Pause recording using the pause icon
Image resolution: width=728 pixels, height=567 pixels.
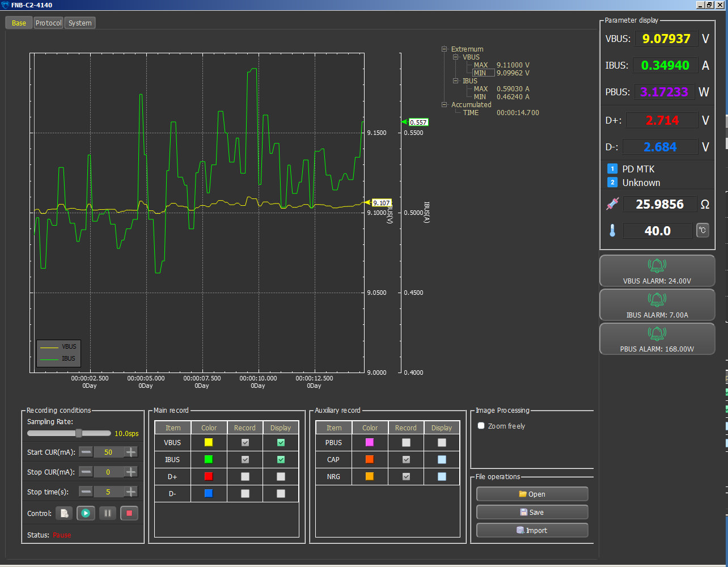tap(108, 513)
